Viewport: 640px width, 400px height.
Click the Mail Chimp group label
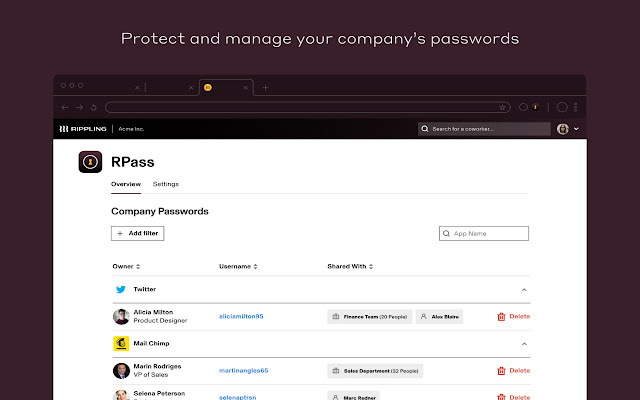(x=151, y=344)
